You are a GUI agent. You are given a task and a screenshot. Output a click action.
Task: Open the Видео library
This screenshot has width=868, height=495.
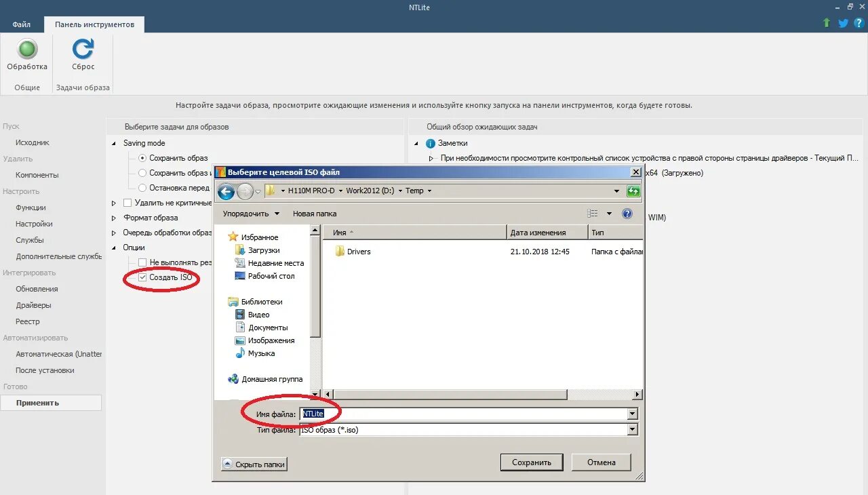tap(258, 315)
